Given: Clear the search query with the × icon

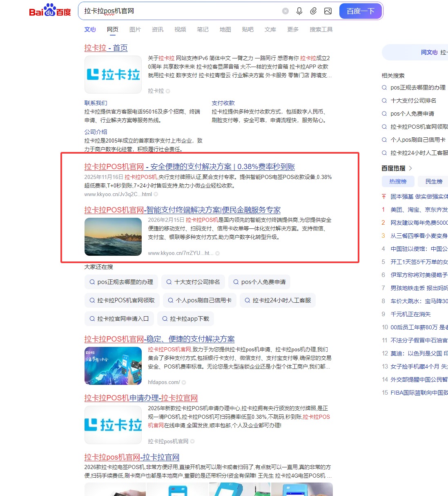Looking at the screenshot, I should coord(285,11).
